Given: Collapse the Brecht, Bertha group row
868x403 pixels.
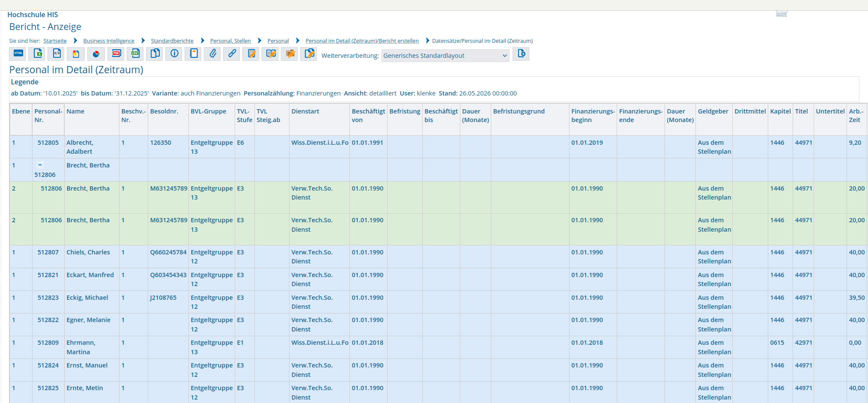Looking at the screenshot, I should (x=40, y=165).
